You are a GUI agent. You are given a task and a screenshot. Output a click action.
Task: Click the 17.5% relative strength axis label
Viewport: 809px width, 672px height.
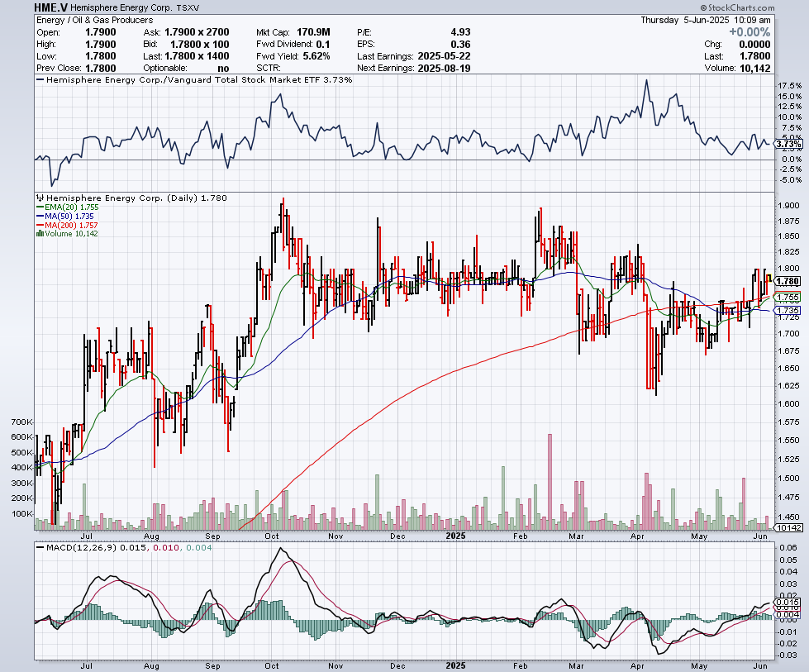tap(790, 86)
